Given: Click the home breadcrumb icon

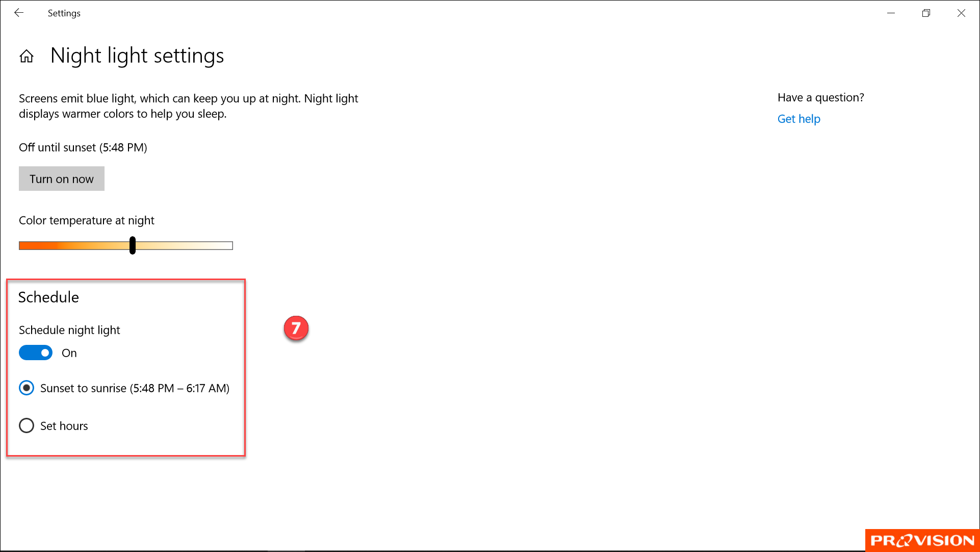Looking at the screenshot, I should click(x=26, y=55).
